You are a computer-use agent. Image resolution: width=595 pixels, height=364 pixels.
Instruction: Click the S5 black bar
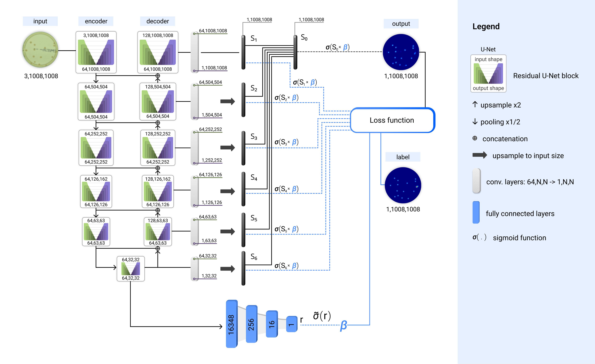(243, 230)
